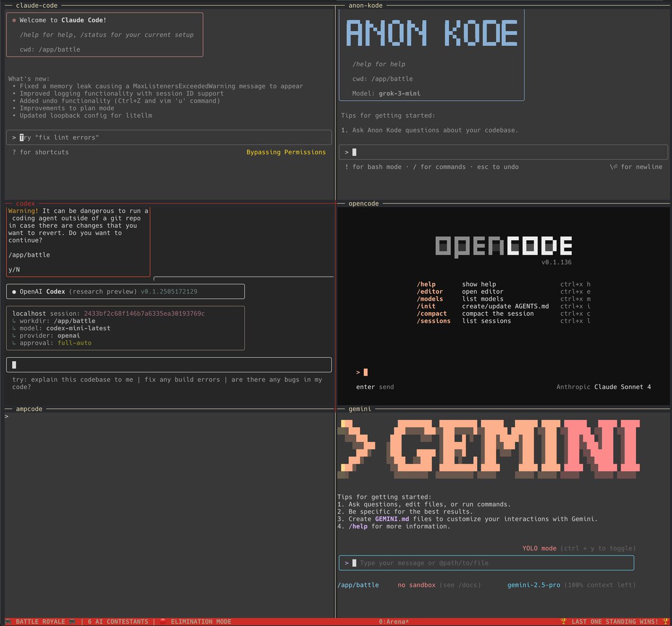This screenshot has width=672, height=626.
Task: Select the gemini pane title
Action: tap(360, 409)
